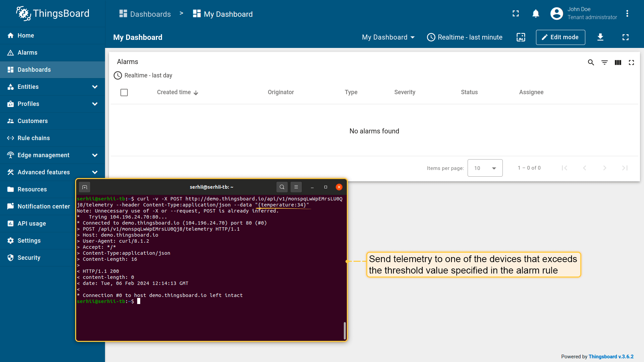Show alarm columns selector icon
The image size is (644, 362).
[x=618, y=62]
